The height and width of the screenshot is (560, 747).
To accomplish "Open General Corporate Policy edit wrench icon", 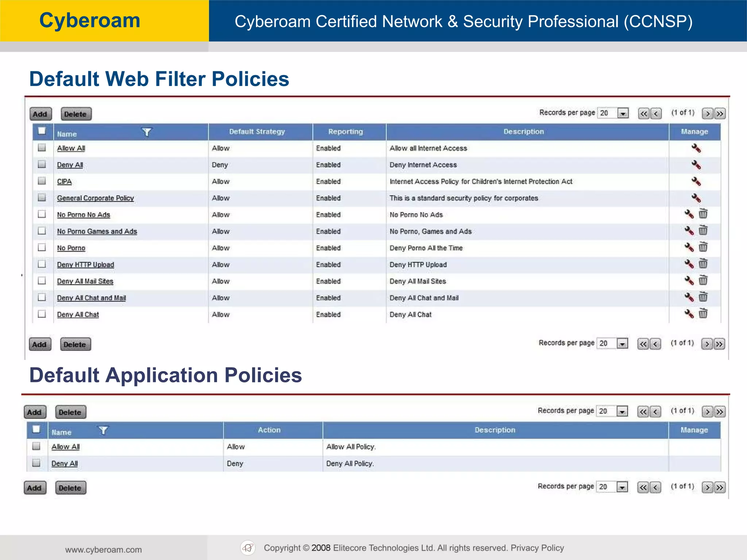I will [x=696, y=198].
